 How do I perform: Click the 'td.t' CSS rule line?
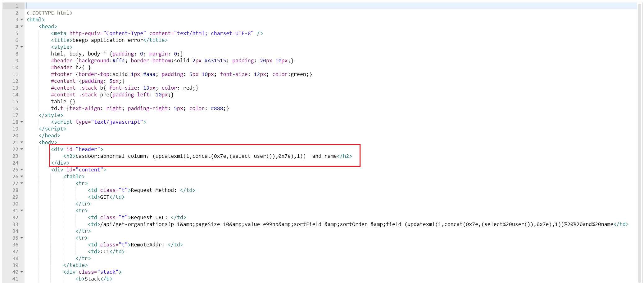pos(140,108)
